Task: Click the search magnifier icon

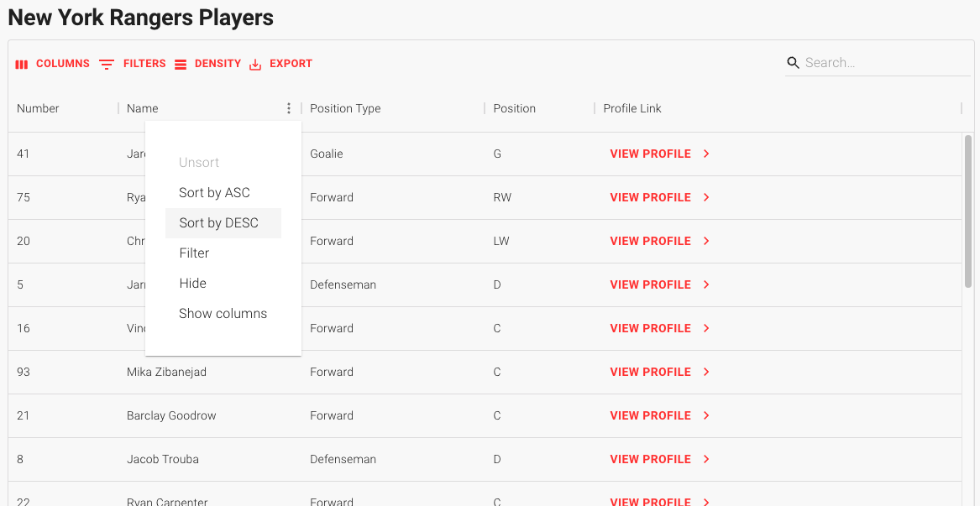Action: coord(794,62)
